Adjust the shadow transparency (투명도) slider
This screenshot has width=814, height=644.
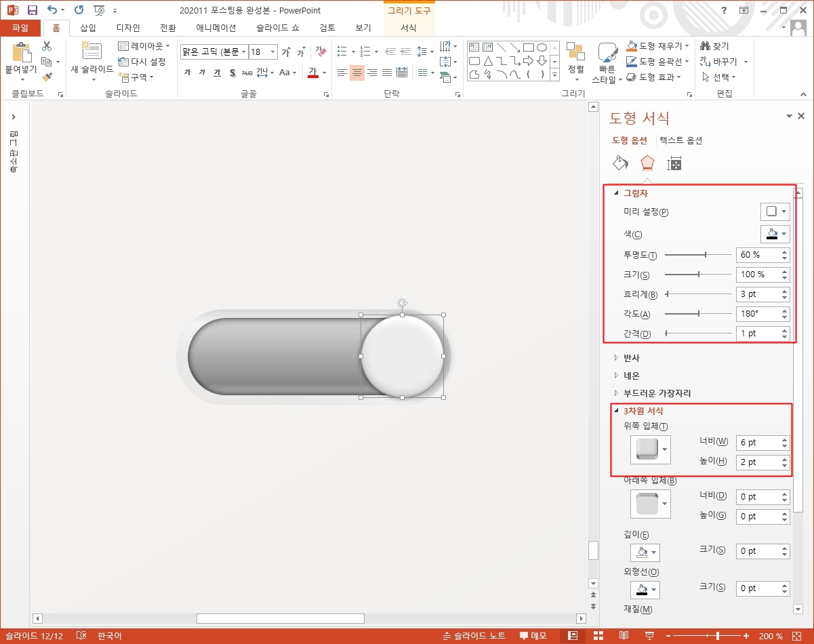pos(698,255)
